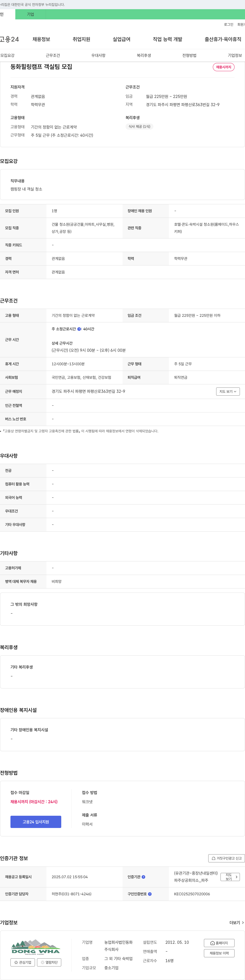
Task: Jump to the 전형방법 section tab
Action: (x=189, y=56)
